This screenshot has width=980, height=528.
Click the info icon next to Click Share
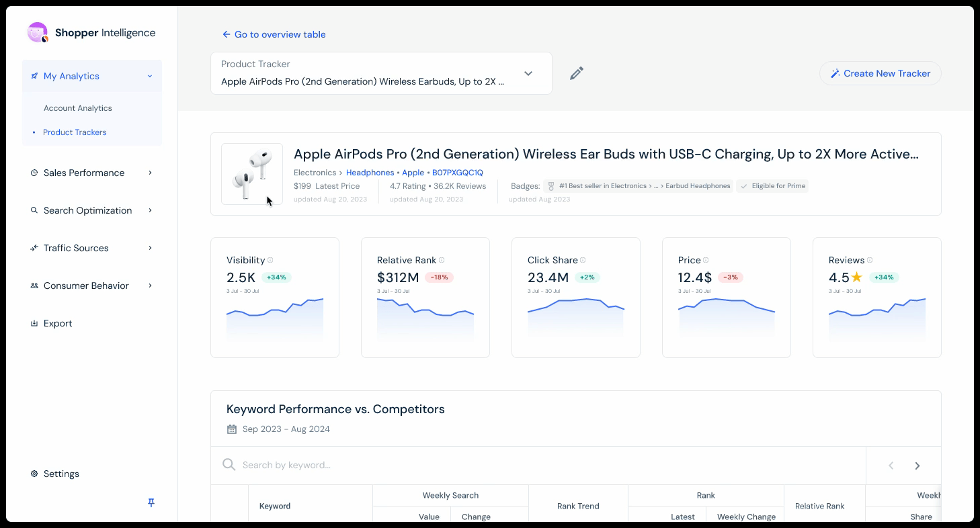[583, 260]
